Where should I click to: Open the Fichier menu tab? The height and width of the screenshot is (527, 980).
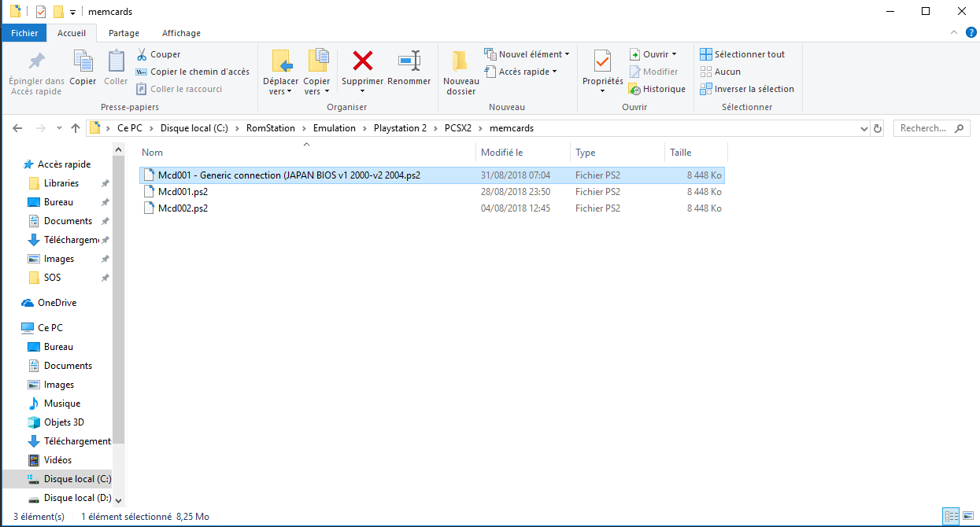pos(24,33)
